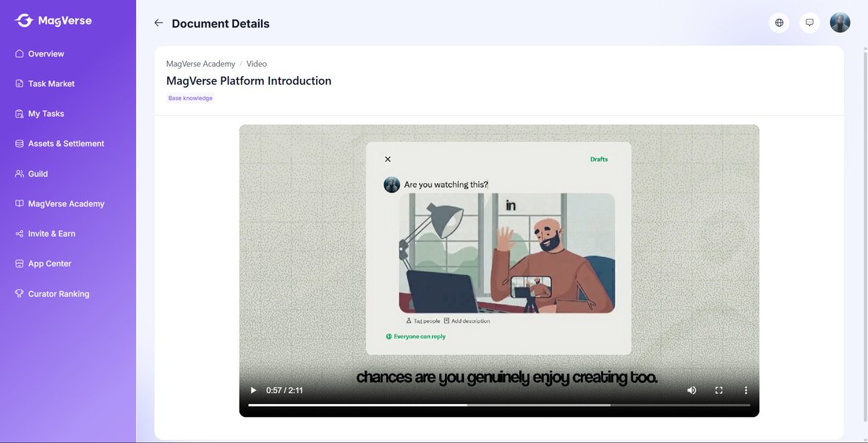Click the Base knowledge tag
Viewport: 868px width, 443px height.
(190, 98)
